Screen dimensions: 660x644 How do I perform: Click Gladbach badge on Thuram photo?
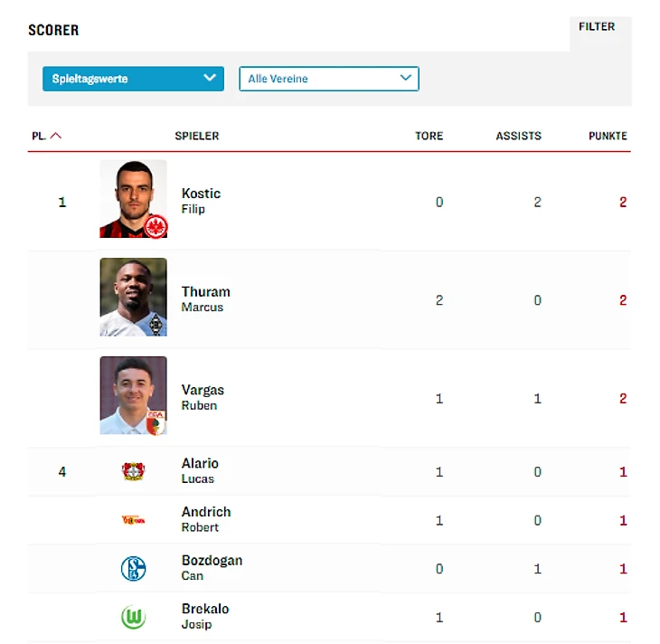[x=156, y=325]
